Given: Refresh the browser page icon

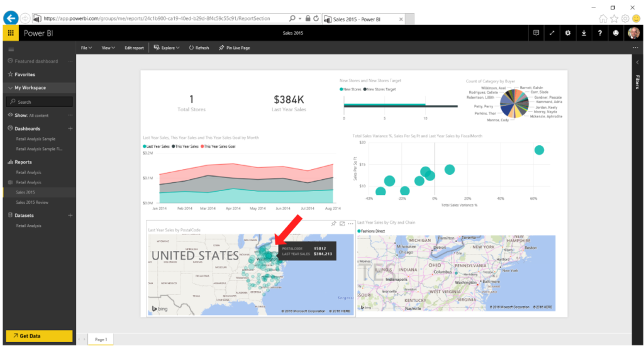Looking at the screenshot, I should [316, 18].
